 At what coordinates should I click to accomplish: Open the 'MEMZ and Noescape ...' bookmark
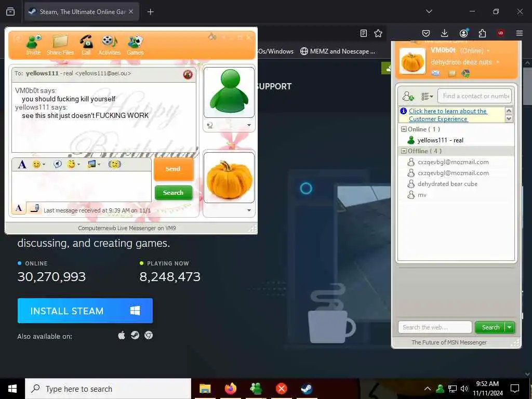coord(338,51)
